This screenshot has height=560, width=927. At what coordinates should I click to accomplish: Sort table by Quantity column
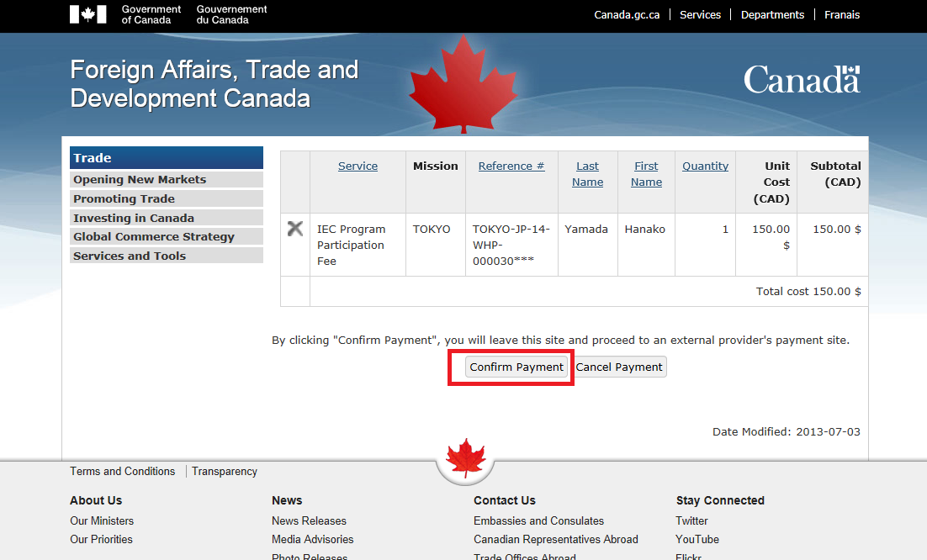pos(705,166)
